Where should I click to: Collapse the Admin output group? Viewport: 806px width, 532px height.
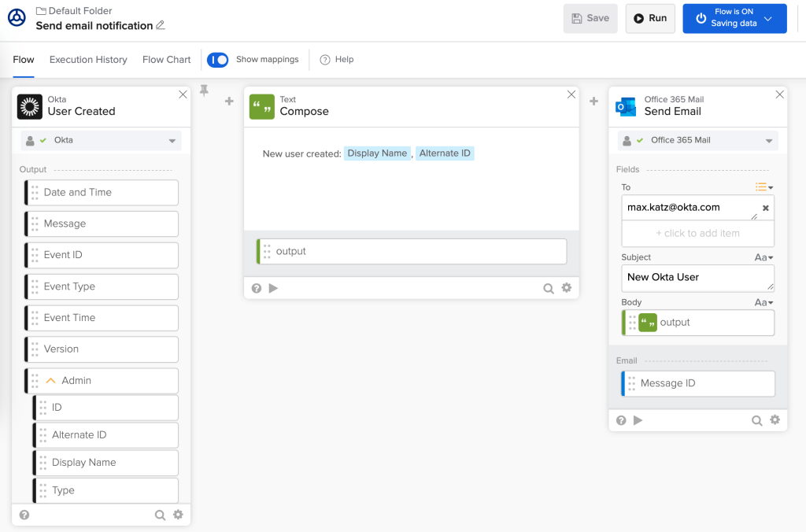point(51,381)
